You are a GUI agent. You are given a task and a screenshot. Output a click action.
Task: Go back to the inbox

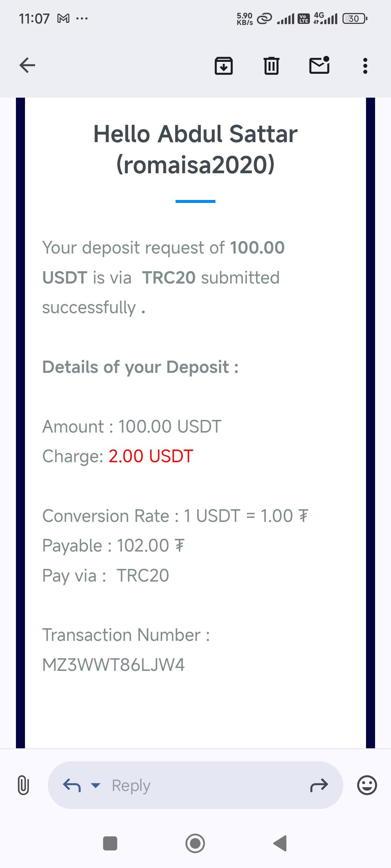click(27, 65)
